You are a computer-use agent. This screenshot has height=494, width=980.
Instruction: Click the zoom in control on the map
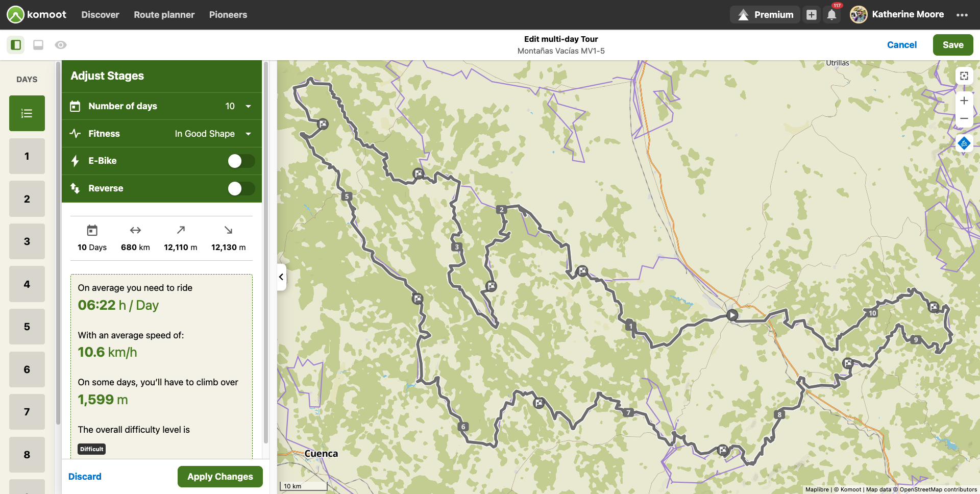pos(964,101)
